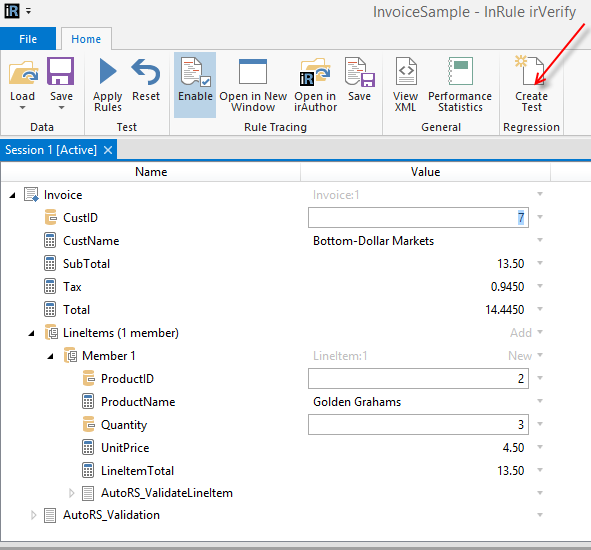Click the Quantity field icon

click(x=89, y=424)
